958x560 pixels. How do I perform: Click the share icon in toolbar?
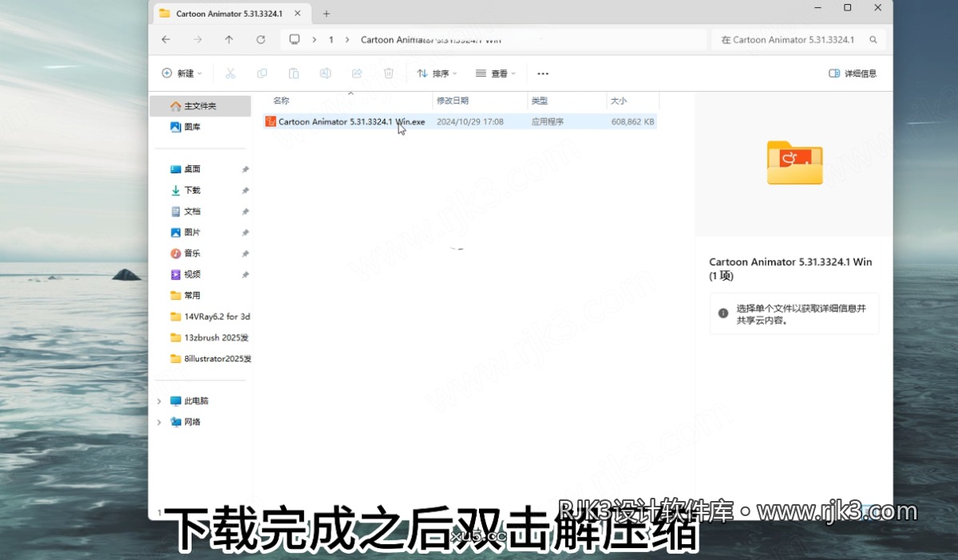click(x=357, y=73)
